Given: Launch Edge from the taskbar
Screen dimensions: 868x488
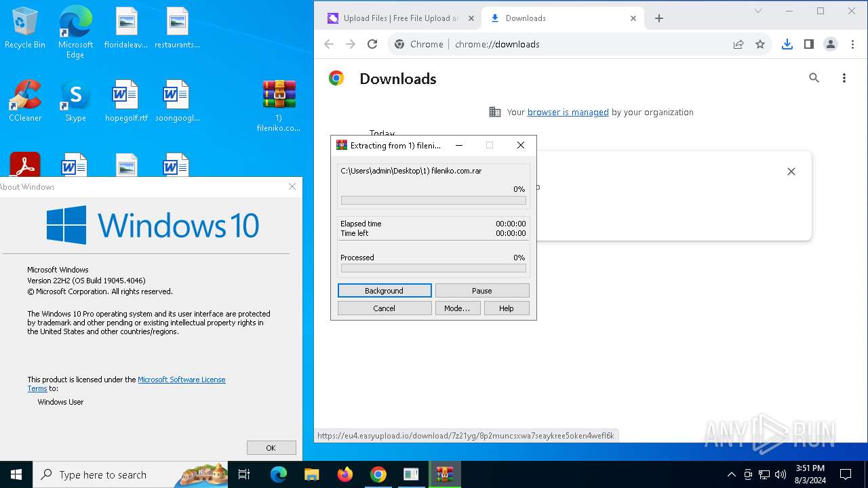Looking at the screenshot, I should (279, 474).
